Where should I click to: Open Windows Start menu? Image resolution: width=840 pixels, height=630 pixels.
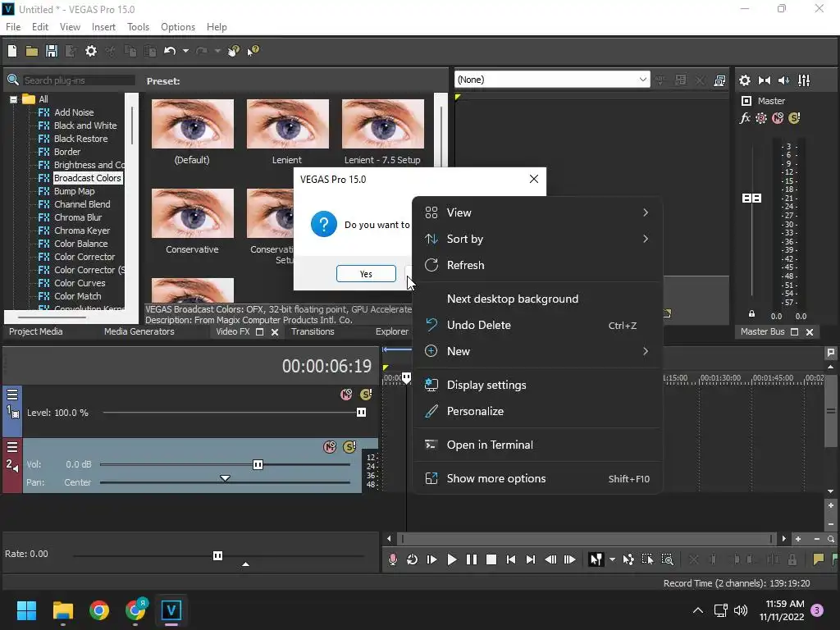pos(26,610)
